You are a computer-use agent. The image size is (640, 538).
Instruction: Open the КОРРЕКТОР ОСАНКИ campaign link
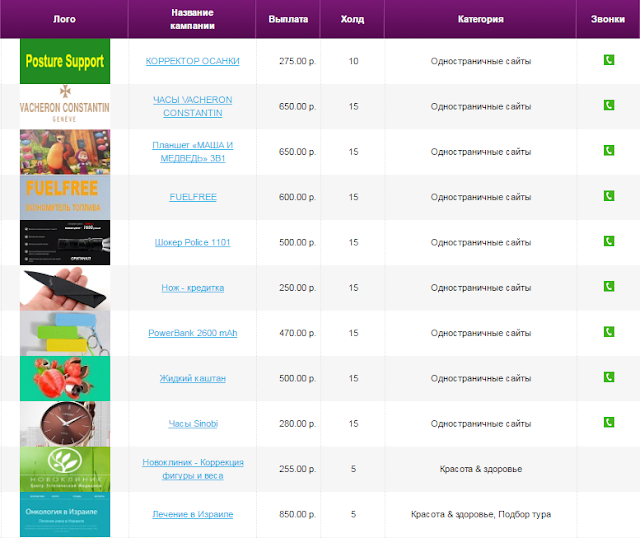coord(193,61)
